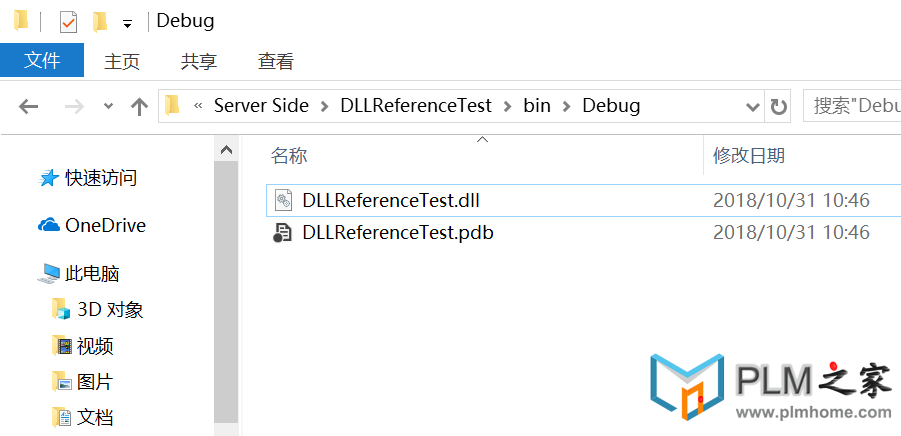Click the DLLReferenceTest.pdb file icon
This screenshot has width=901, height=436.
[x=282, y=233]
